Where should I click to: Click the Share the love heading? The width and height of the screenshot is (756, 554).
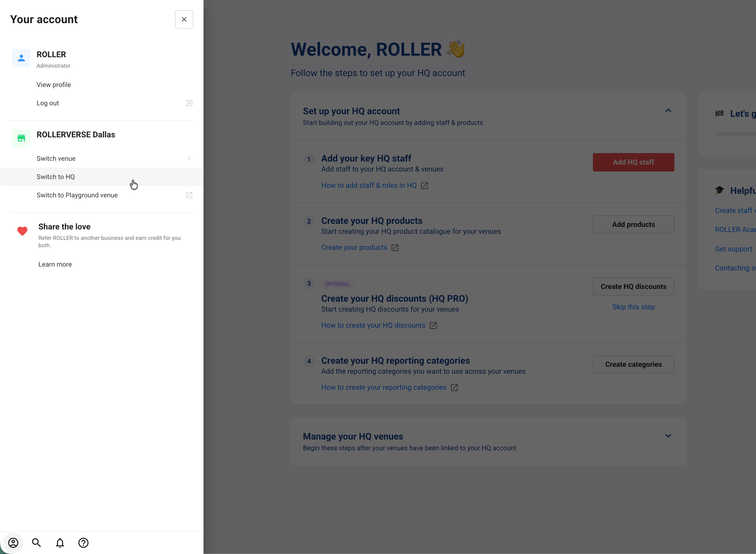click(64, 227)
